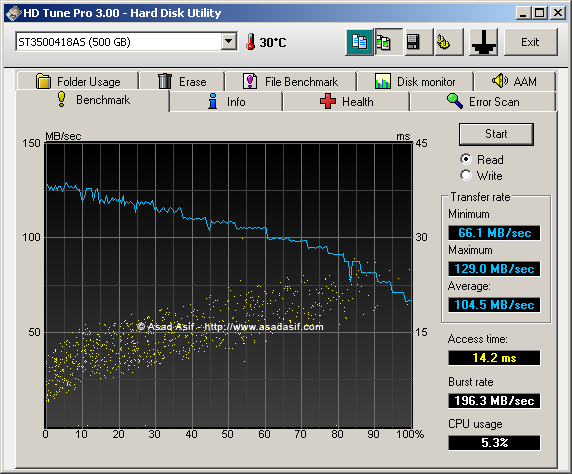
Task: Maximize the HD Tune Pro window
Action: pos(540,13)
